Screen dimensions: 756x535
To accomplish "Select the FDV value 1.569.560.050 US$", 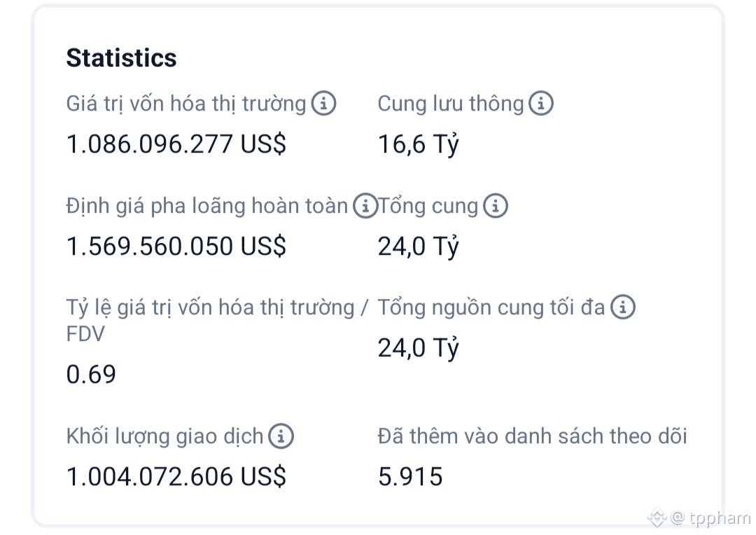I will [x=176, y=247].
